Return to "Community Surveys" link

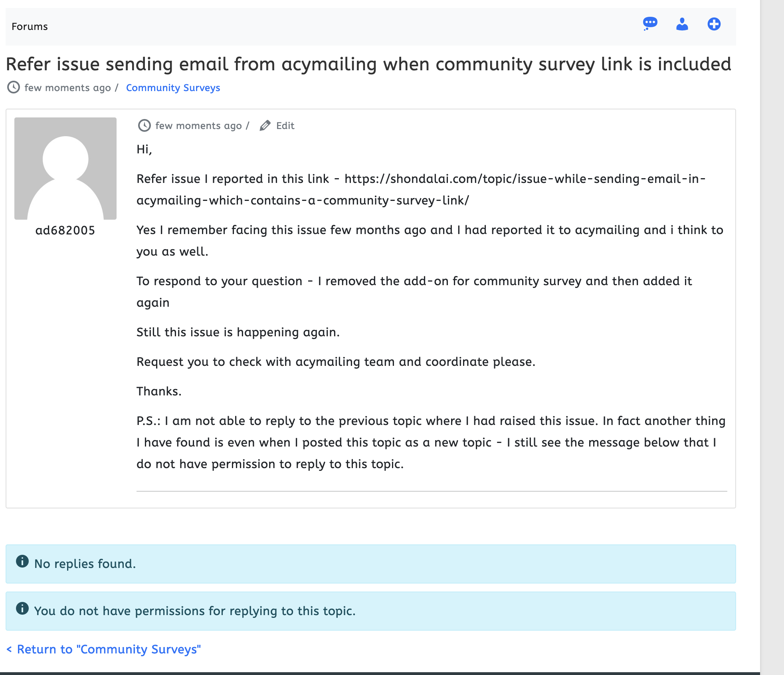click(104, 649)
